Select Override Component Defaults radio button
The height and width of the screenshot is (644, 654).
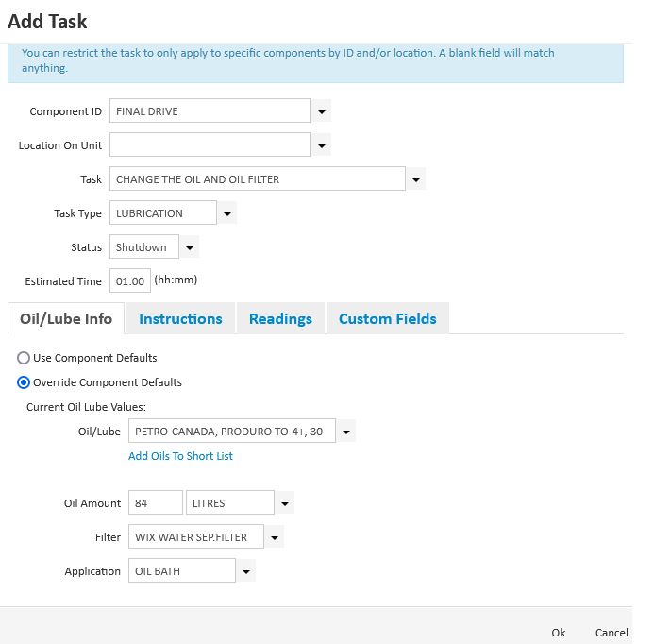(25, 382)
